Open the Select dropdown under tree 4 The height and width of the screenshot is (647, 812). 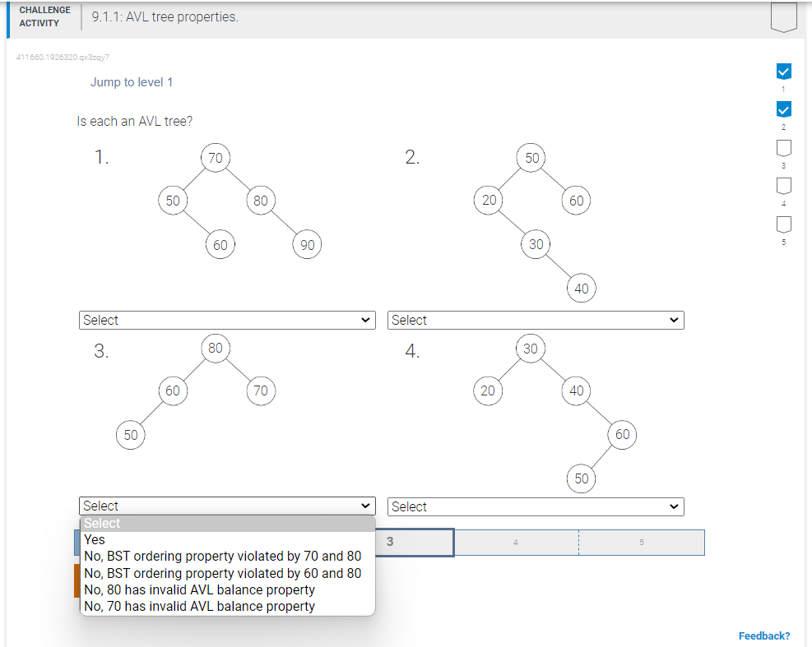536,506
